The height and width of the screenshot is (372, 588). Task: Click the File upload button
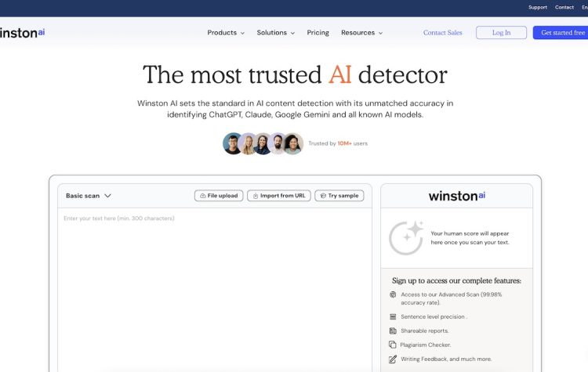click(x=219, y=196)
